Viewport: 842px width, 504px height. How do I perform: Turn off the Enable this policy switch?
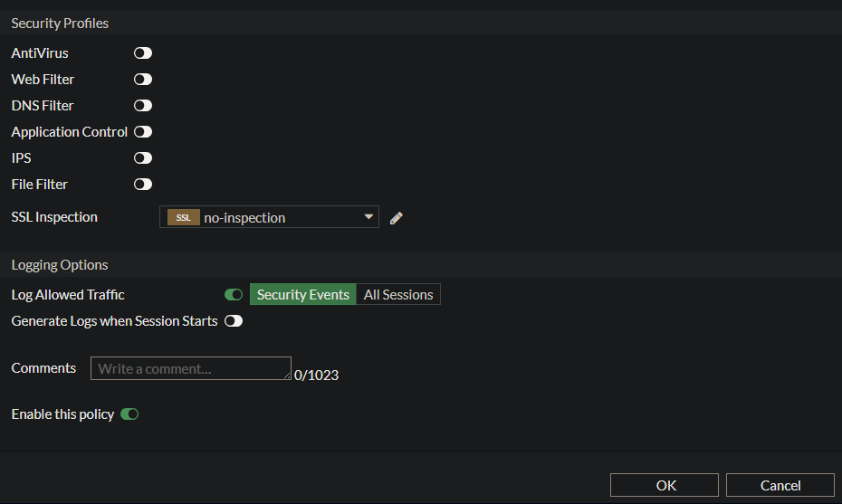(x=129, y=414)
